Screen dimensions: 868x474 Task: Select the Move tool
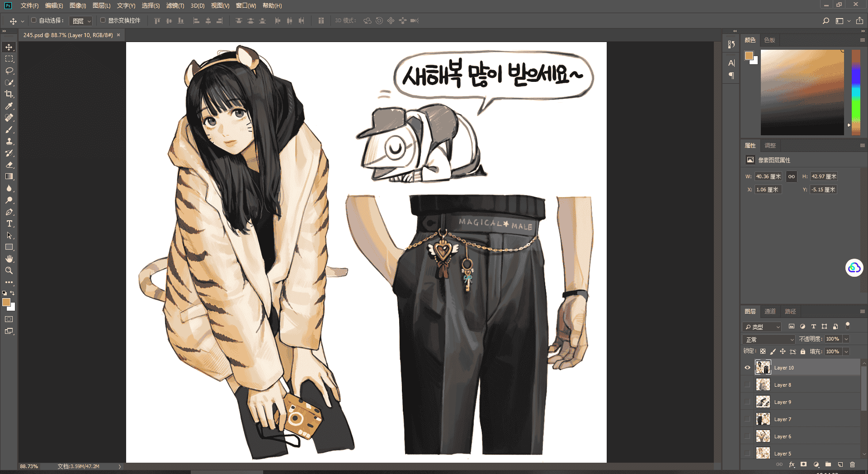coord(9,47)
